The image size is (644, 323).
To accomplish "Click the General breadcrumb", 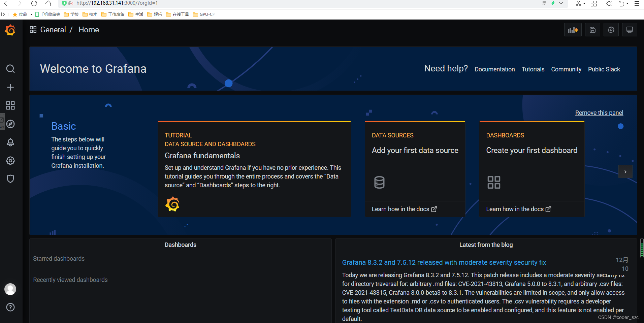I will pyautogui.click(x=53, y=30).
